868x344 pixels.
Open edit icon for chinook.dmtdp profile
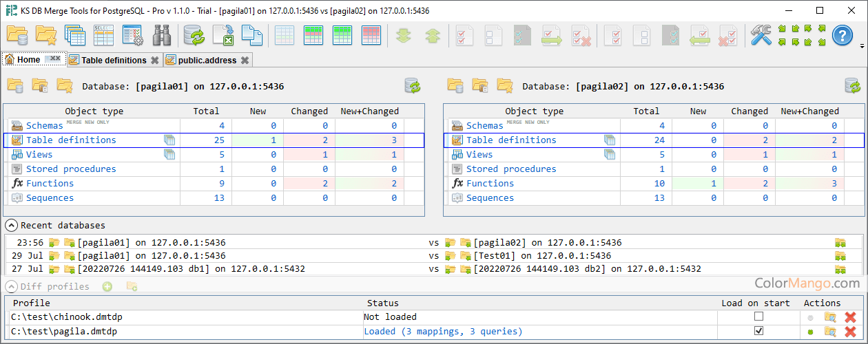[830, 317]
